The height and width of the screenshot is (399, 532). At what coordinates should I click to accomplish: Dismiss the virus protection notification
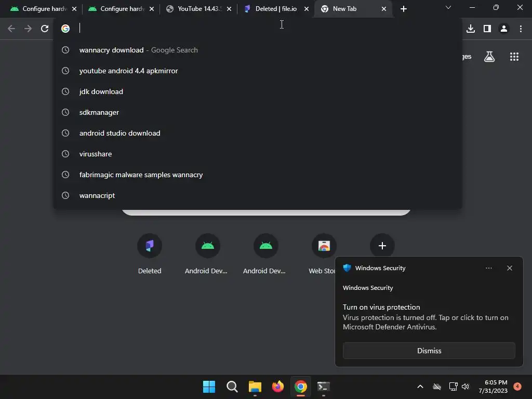click(x=429, y=351)
